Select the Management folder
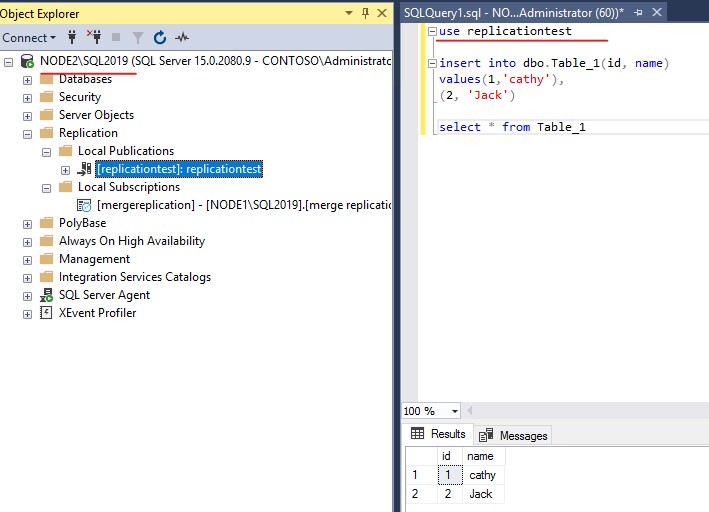709x512 pixels. tap(95, 259)
